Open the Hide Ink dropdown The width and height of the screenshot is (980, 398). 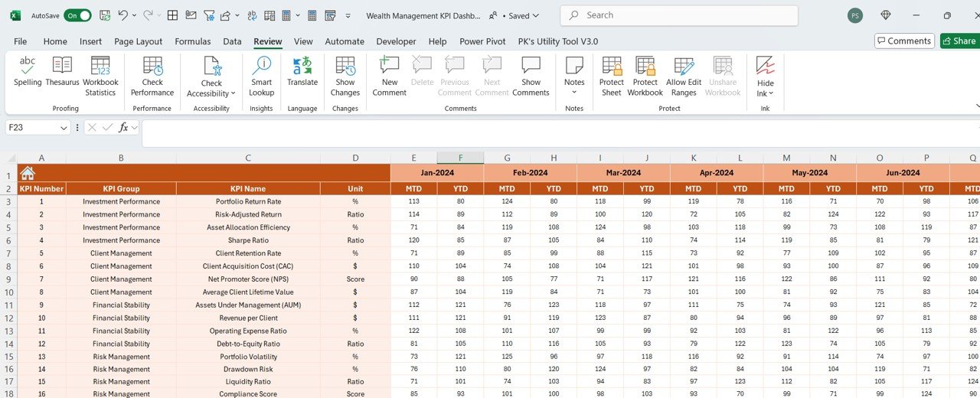point(766,77)
